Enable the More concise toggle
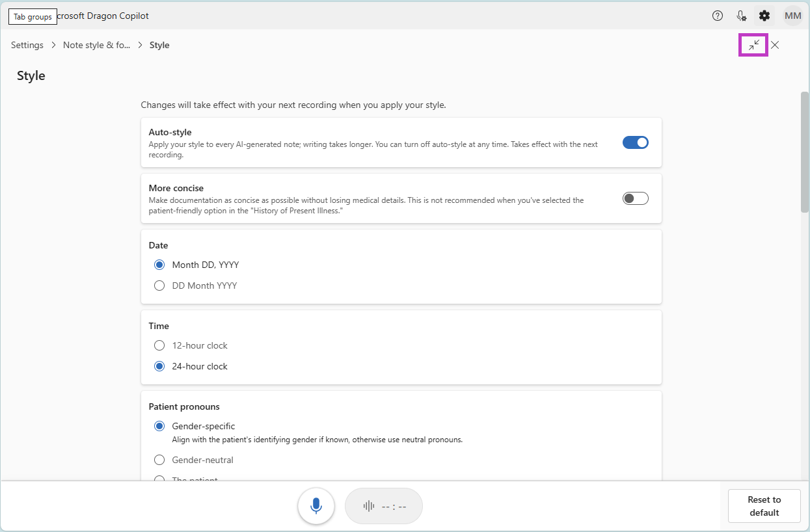 coord(635,198)
